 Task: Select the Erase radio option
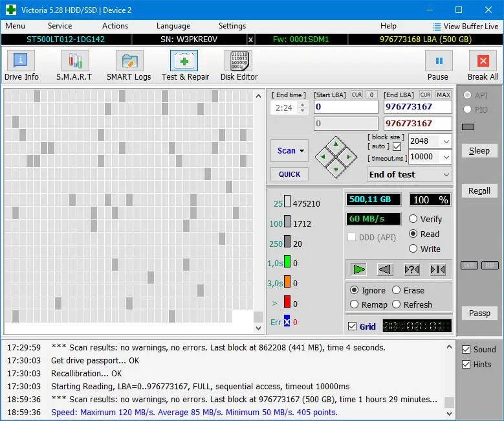tap(397, 290)
